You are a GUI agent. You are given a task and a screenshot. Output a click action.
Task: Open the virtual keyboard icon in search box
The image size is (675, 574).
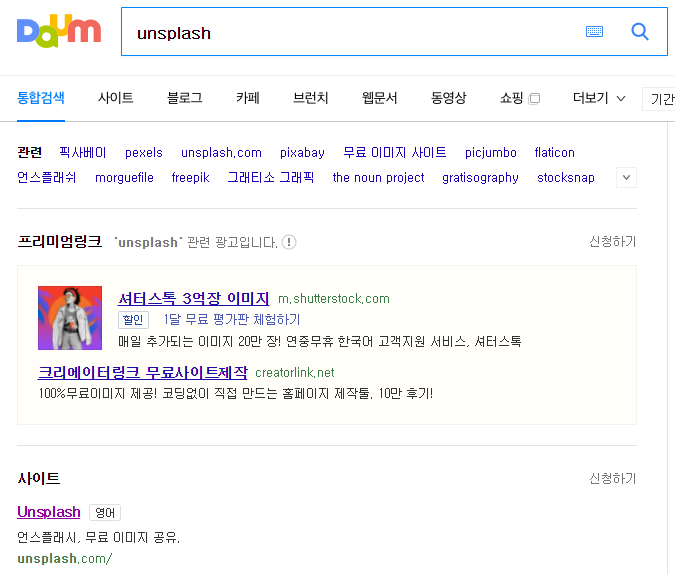[594, 31]
